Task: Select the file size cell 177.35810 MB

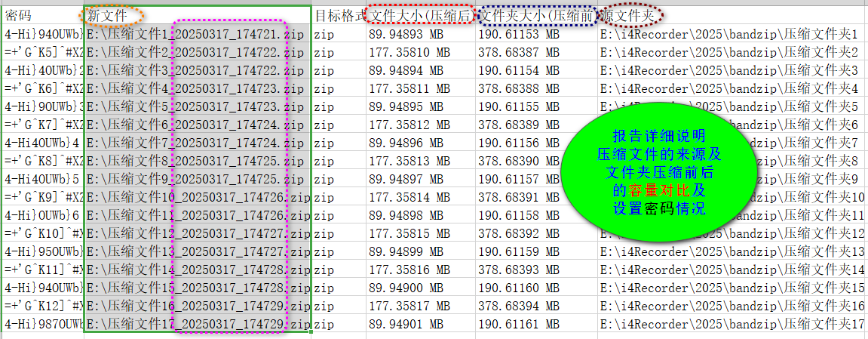Action: point(421,53)
